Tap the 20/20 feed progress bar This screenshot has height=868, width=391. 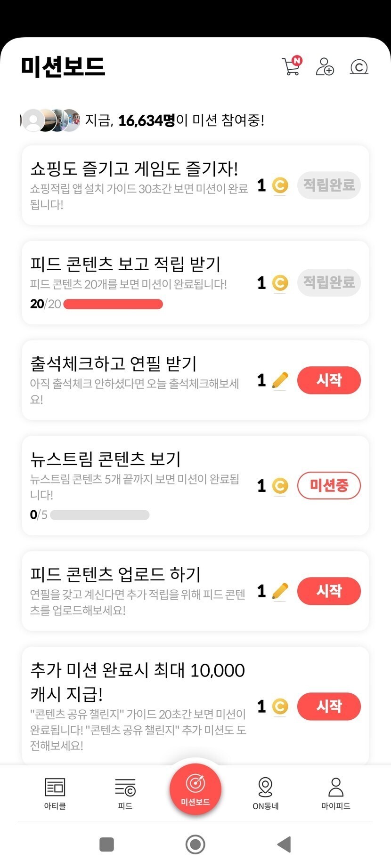[113, 304]
